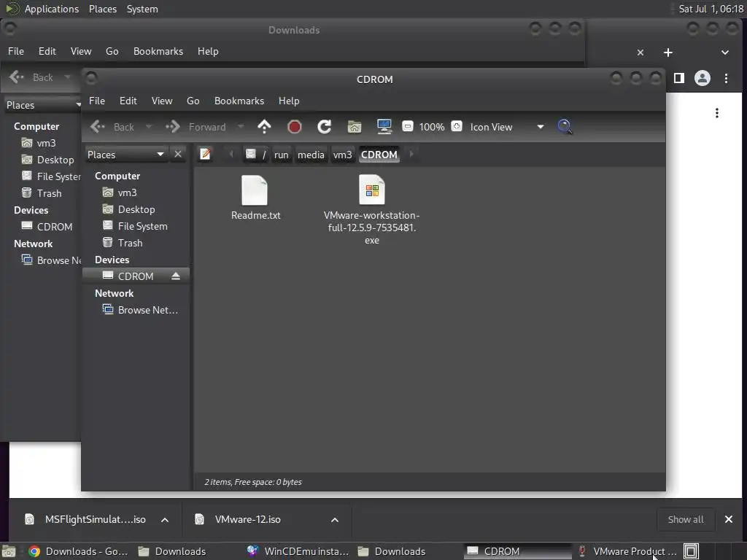Click right path-scroll arrow in path bar
Image resolution: width=747 pixels, height=560 pixels.
click(411, 155)
